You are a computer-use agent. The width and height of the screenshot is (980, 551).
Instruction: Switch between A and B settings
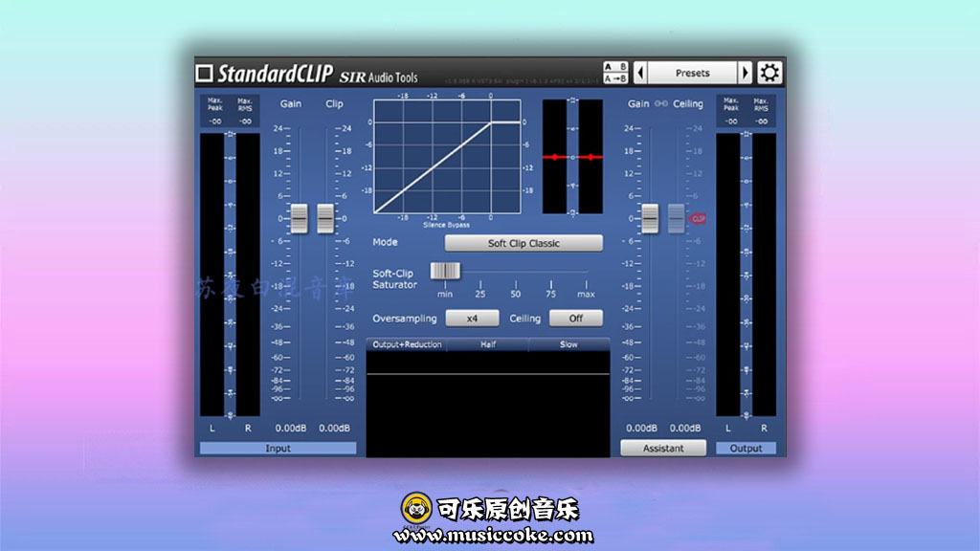(615, 67)
